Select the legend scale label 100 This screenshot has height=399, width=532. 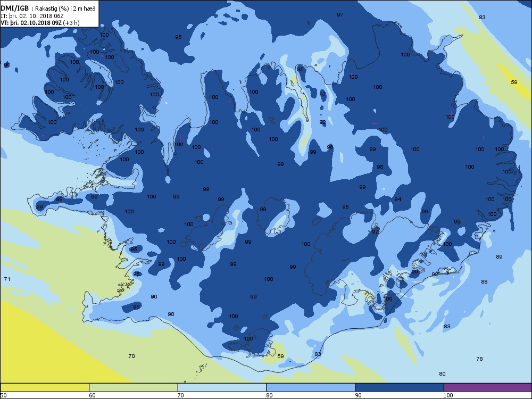click(448, 395)
